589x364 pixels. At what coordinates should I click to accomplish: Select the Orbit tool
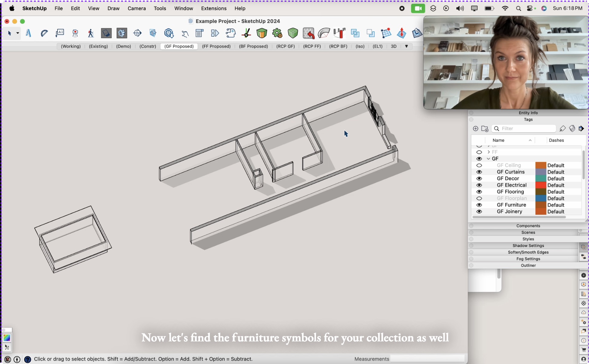point(138,33)
